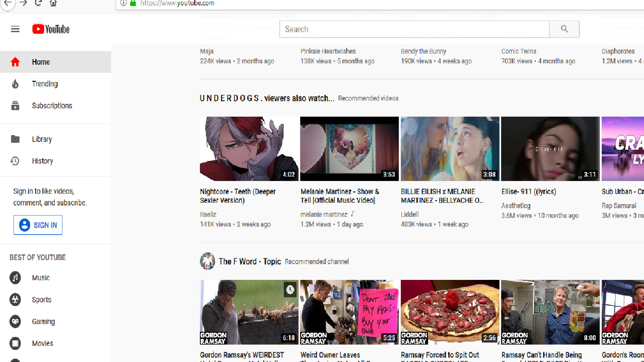Image resolution: width=644 pixels, height=362 pixels.
Task: Click the Library folder icon
Action: [15, 139]
